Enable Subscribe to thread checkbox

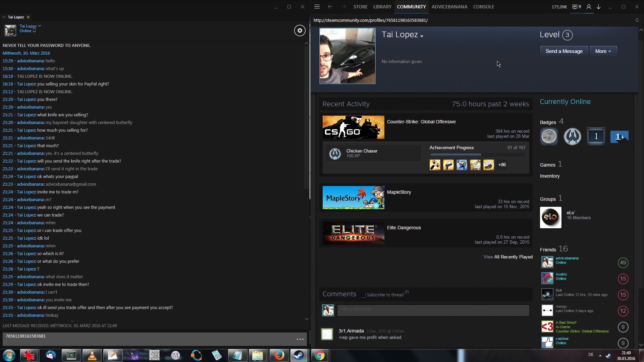click(x=363, y=295)
